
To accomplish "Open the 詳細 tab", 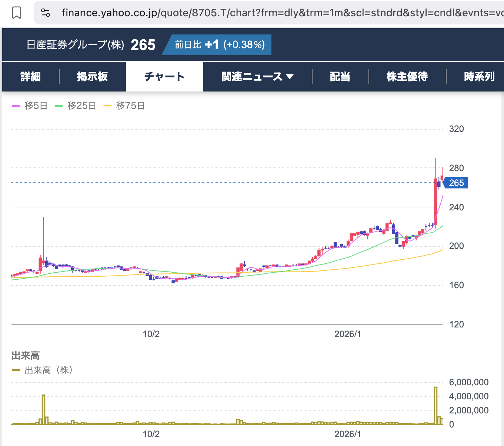I will click(x=30, y=77).
